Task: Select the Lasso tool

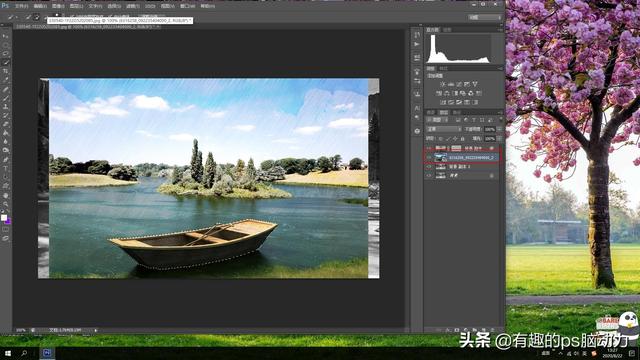Action: tap(5, 53)
